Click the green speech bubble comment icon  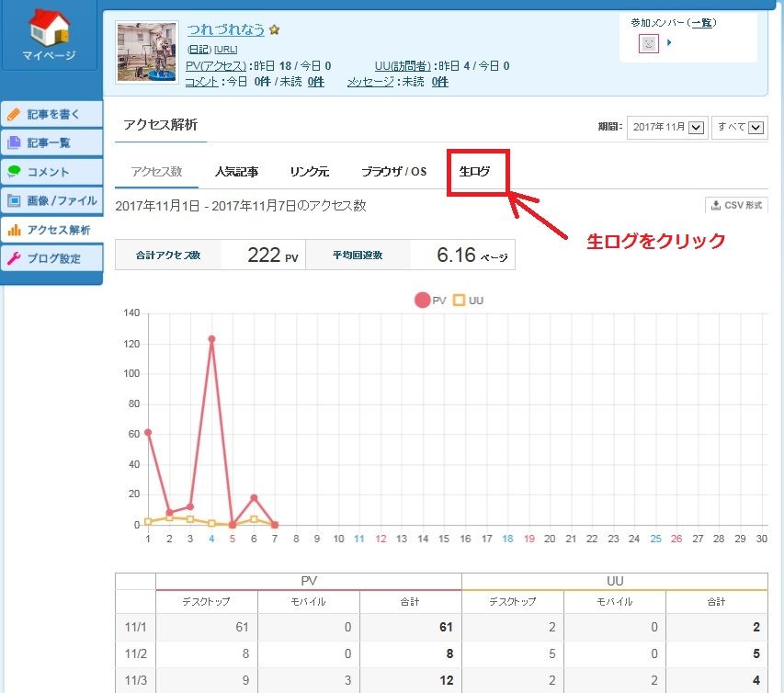coord(14,172)
